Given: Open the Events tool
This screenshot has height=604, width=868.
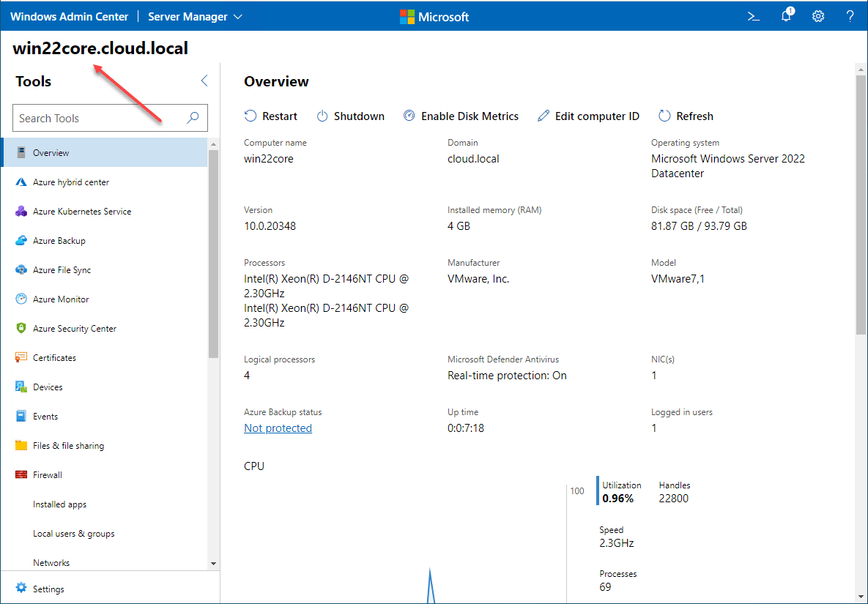Looking at the screenshot, I should click(47, 416).
